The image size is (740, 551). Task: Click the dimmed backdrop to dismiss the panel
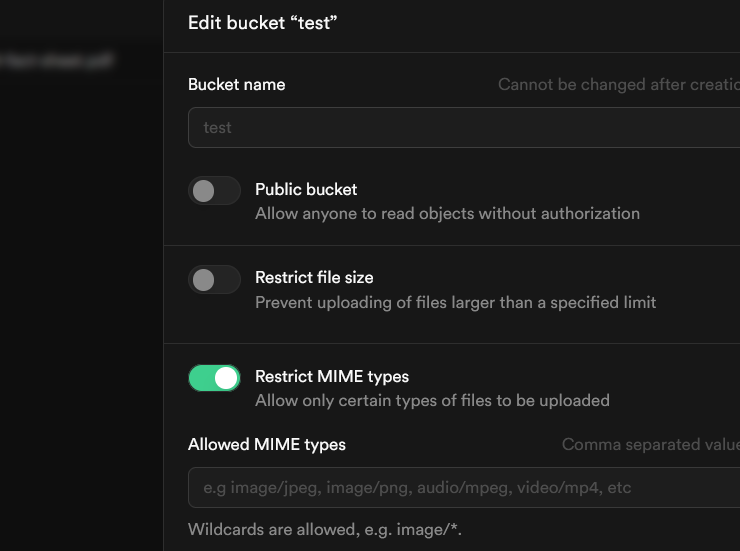[80, 300]
